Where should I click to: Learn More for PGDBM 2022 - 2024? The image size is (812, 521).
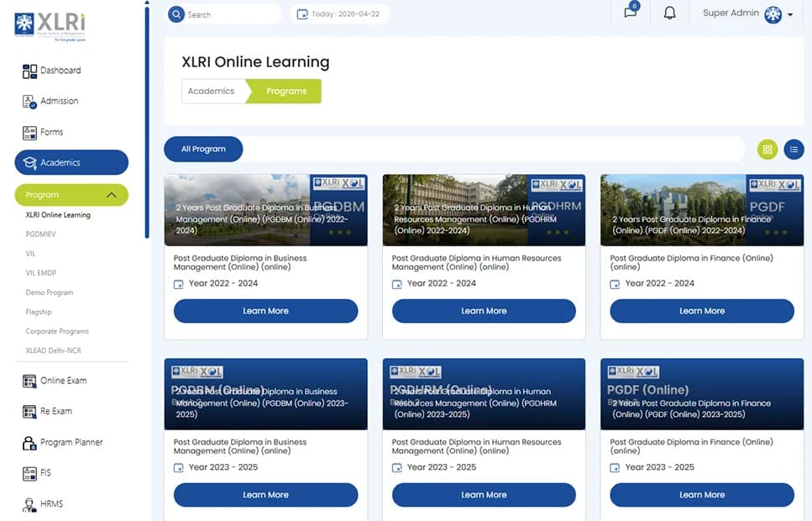click(265, 311)
